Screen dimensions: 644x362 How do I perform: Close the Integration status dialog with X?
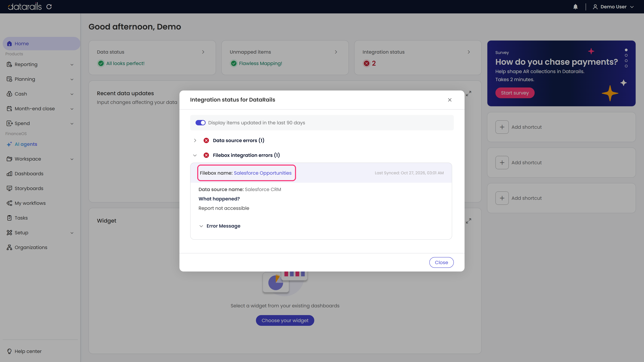(x=450, y=100)
